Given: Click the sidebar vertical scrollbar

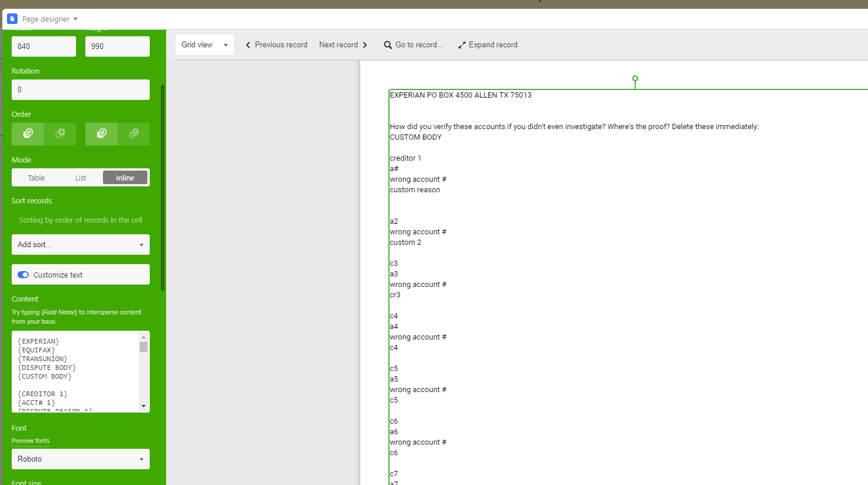Looking at the screenshot, I should (163, 188).
